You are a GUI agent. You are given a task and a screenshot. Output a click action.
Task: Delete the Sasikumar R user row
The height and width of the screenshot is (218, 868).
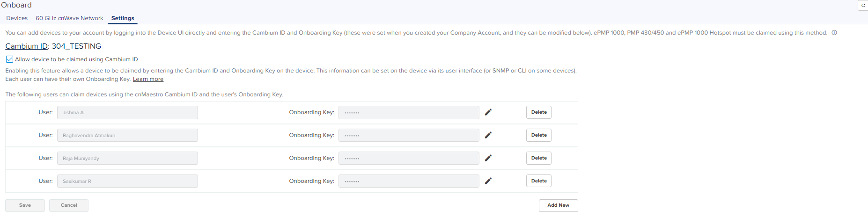[539, 181]
